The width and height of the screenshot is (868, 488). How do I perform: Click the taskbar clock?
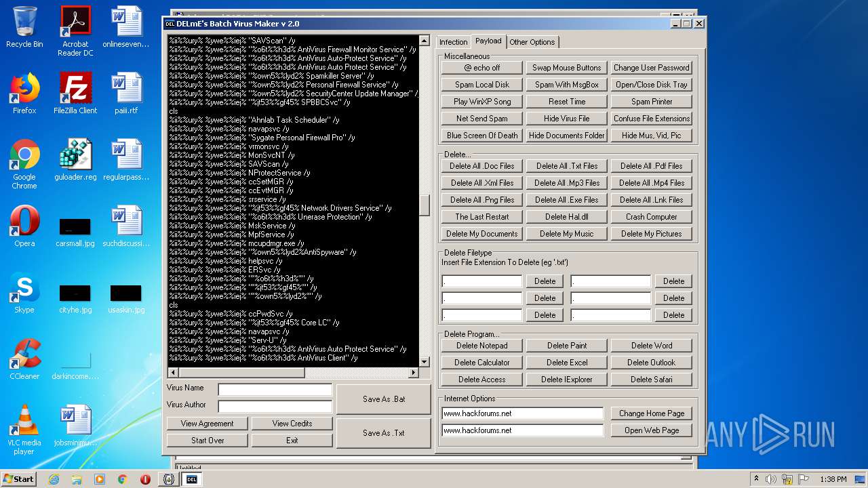(833, 479)
